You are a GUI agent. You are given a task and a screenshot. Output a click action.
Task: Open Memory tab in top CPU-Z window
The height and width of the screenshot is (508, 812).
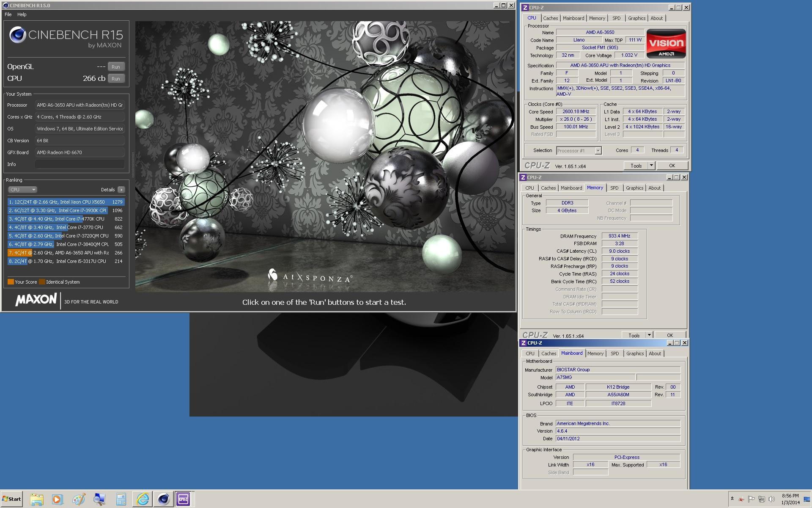597,18
